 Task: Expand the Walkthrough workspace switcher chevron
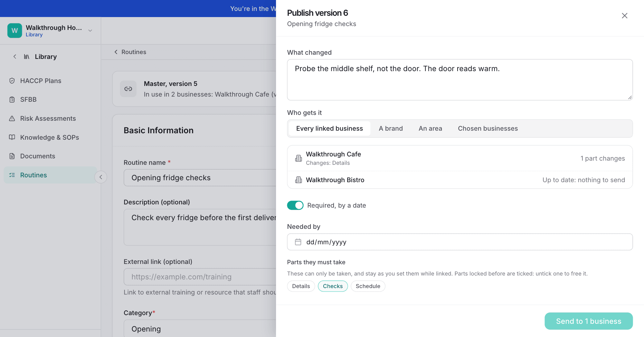[90, 31]
